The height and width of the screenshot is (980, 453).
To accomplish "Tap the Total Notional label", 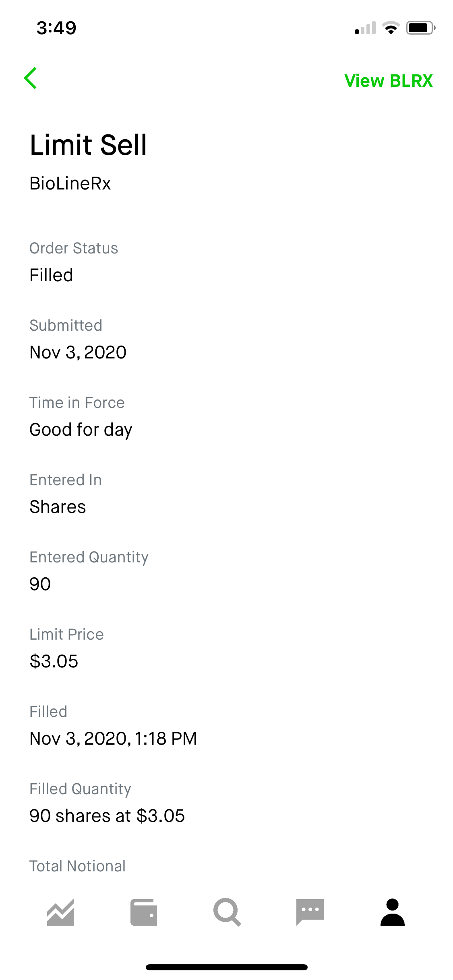I will click(77, 866).
